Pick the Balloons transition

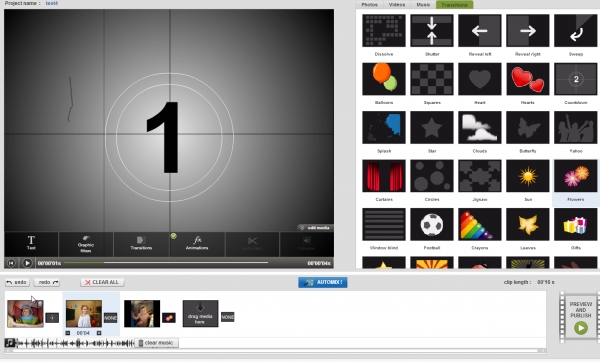[x=384, y=79]
